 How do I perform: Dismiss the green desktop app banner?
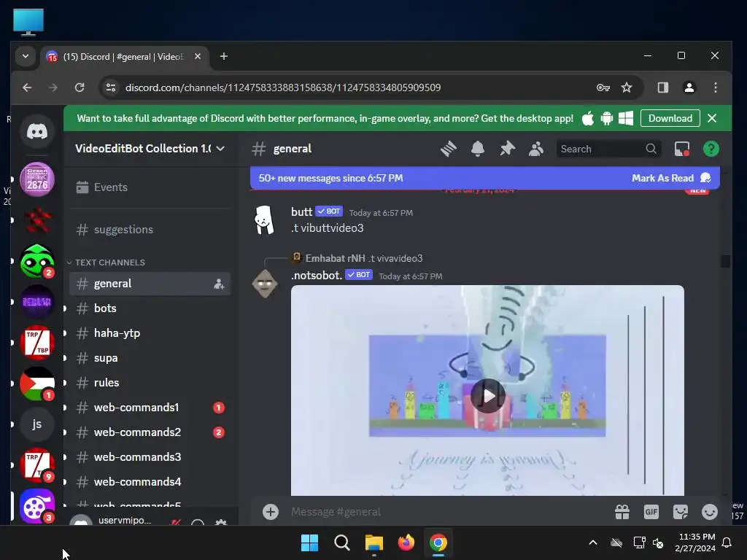(x=712, y=119)
